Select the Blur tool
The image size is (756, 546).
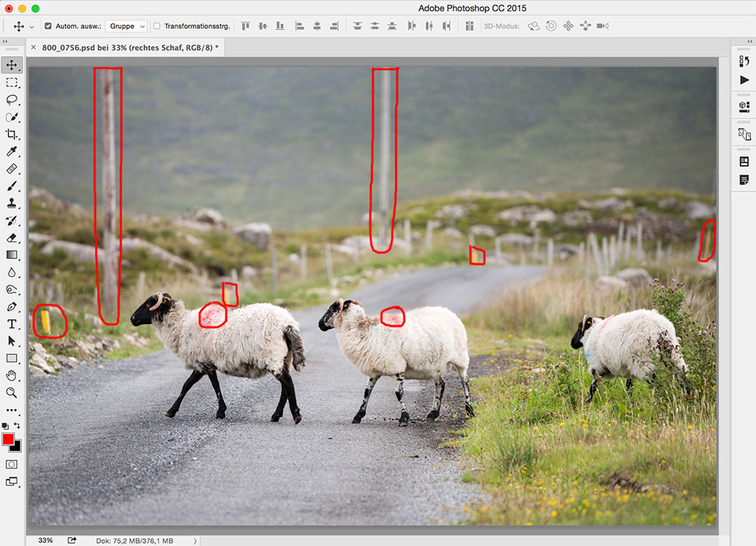[x=11, y=272]
